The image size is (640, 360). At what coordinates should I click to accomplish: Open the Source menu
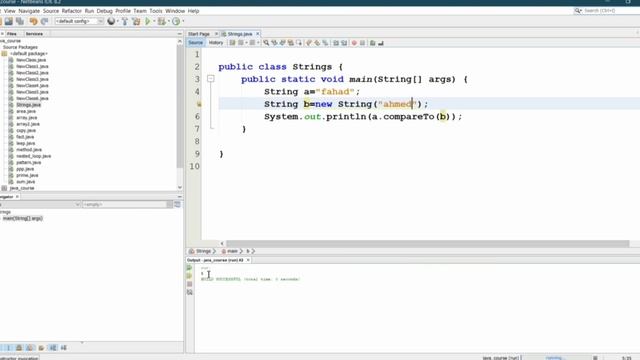[51, 11]
